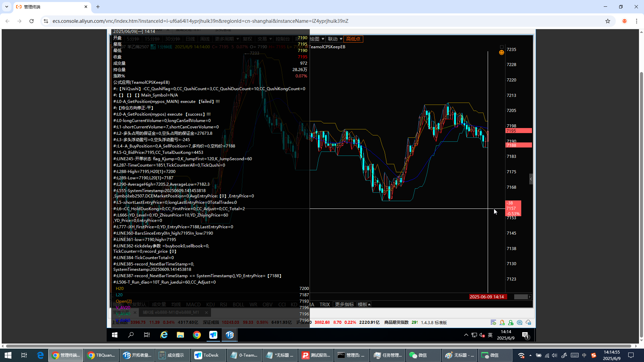The width and height of the screenshot is (644, 362).
Task: Open the chat message icon in status bar
Action: point(520,322)
